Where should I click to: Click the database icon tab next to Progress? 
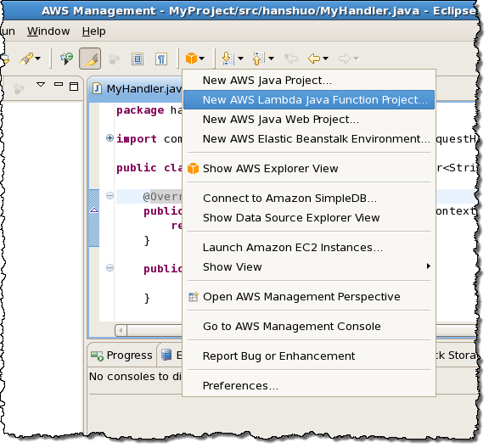coord(166,355)
